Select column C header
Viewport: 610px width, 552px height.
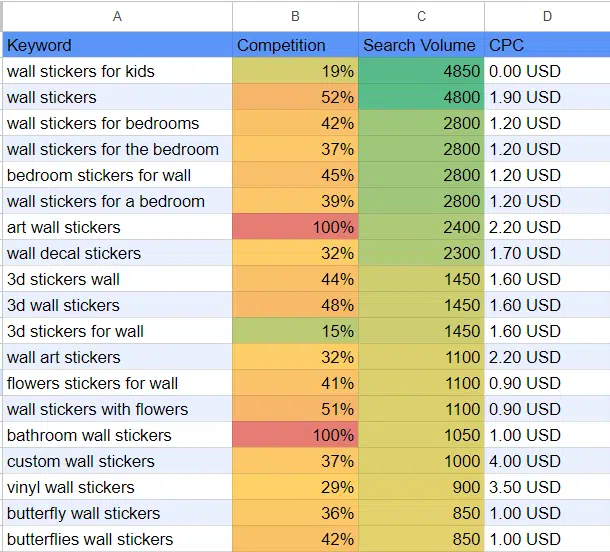click(x=421, y=16)
